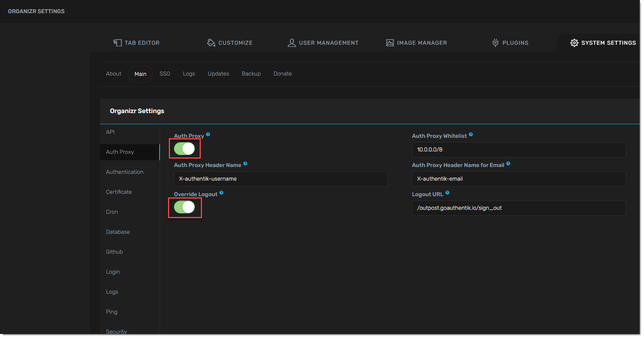Click the Plugins plug icon
Screen dimensions: 644x338
[x=495, y=43]
